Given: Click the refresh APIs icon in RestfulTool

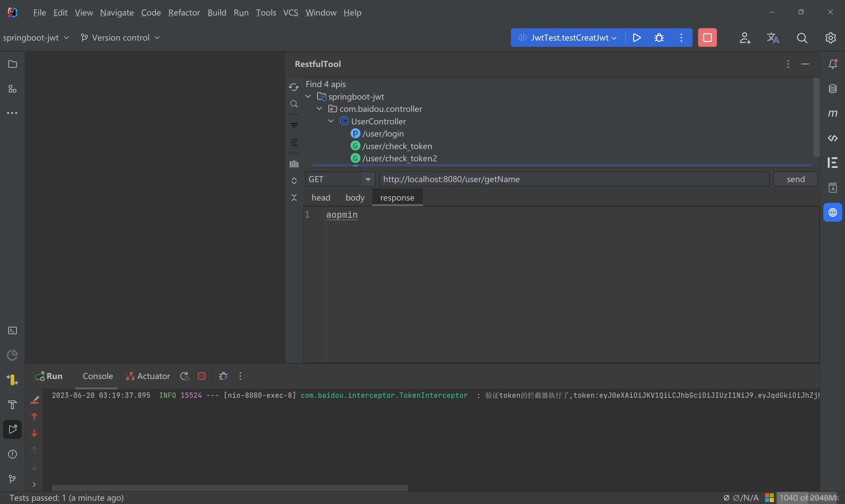Looking at the screenshot, I should pyautogui.click(x=294, y=87).
